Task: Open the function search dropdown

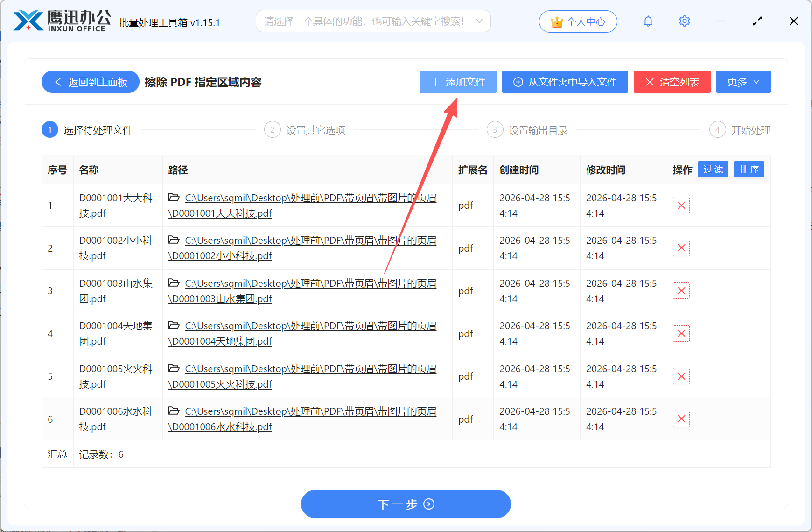Action: tap(373, 21)
